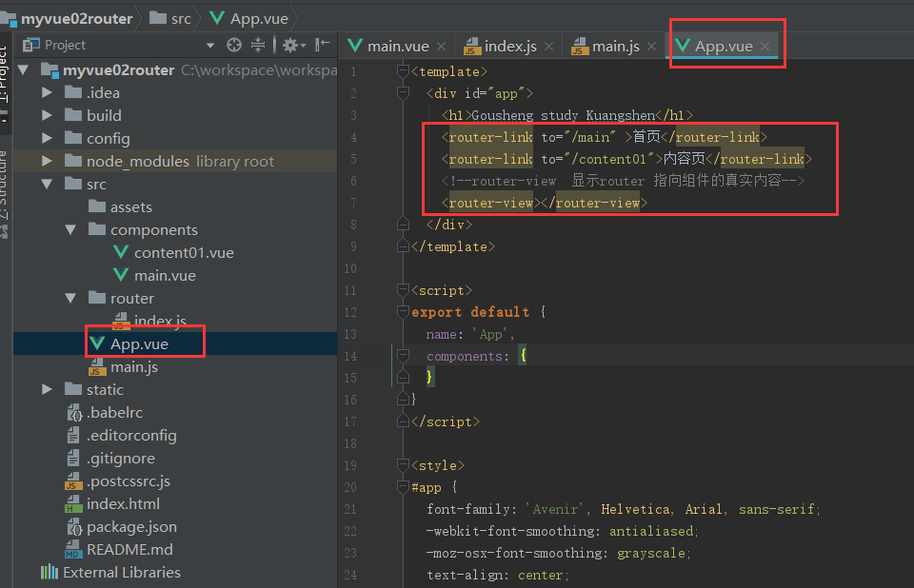Switch to the main.vue editor tab
Image resolution: width=914 pixels, height=588 pixels.
point(398,46)
